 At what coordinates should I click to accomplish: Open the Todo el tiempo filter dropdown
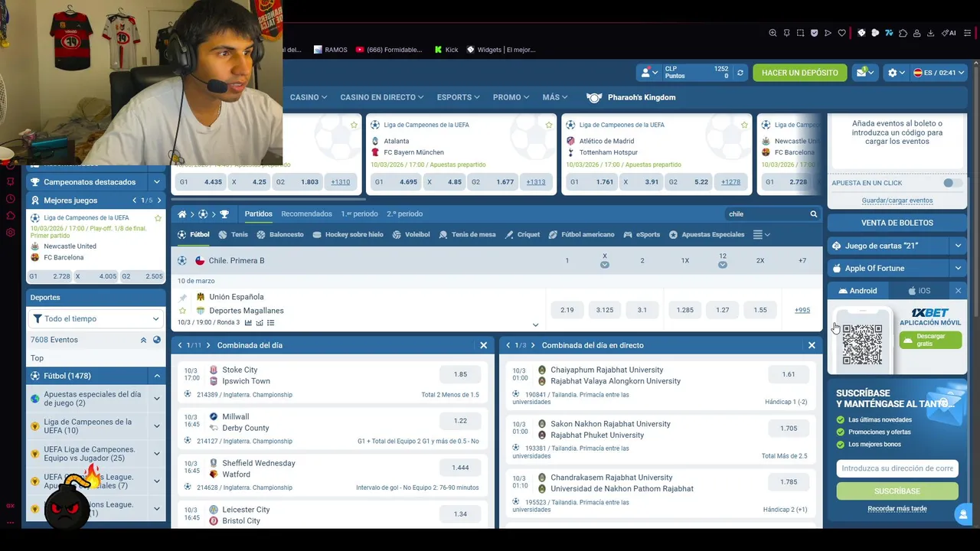(95, 318)
